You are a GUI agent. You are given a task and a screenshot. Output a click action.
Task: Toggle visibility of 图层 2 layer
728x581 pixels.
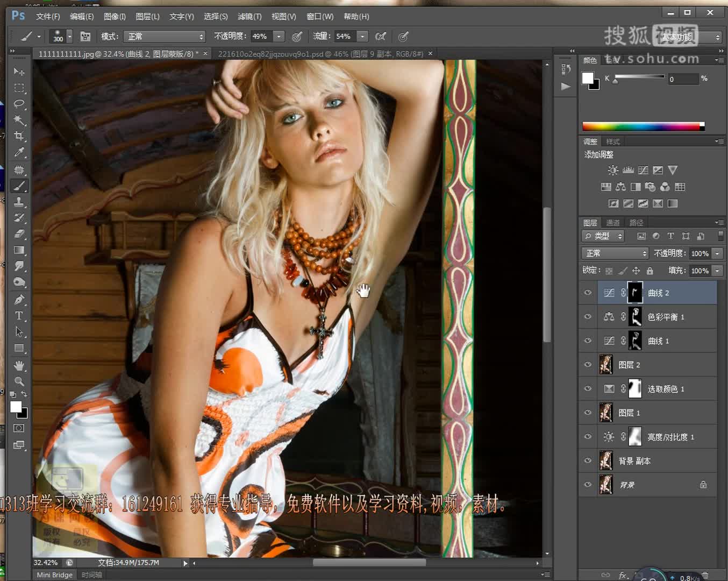point(588,365)
